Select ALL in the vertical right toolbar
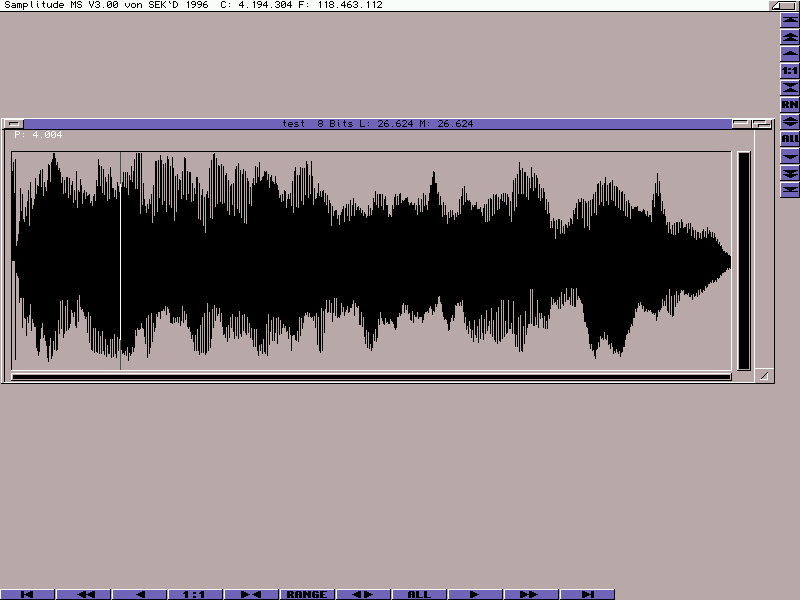The image size is (800, 600). [790, 139]
